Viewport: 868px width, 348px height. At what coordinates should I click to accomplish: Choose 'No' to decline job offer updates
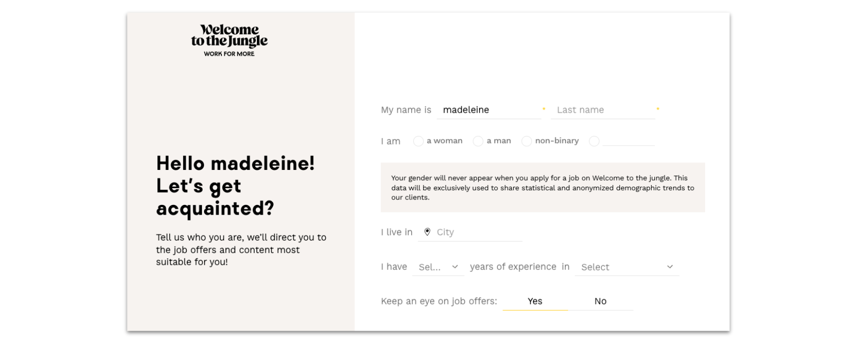[x=601, y=301]
